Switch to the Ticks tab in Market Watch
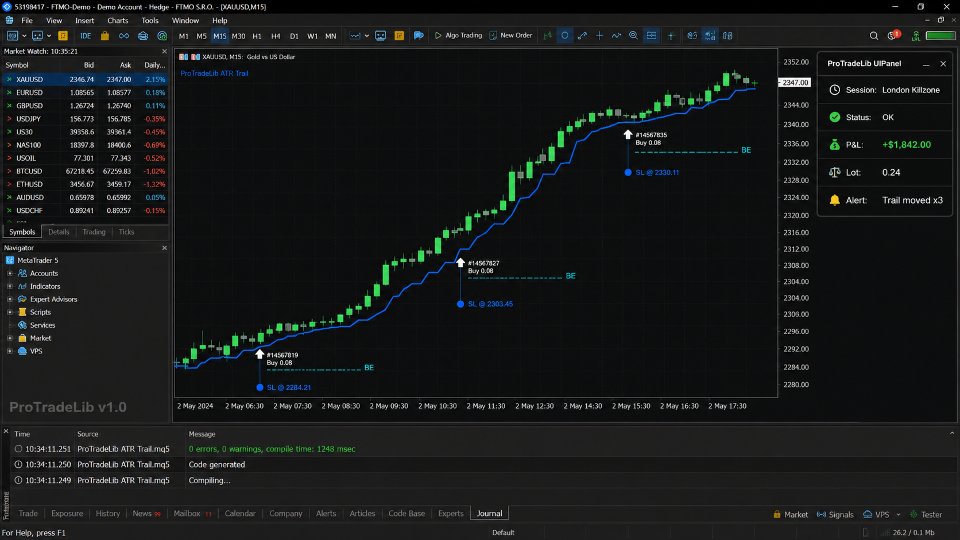This screenshot has width=960, height=540. (126, 232)
